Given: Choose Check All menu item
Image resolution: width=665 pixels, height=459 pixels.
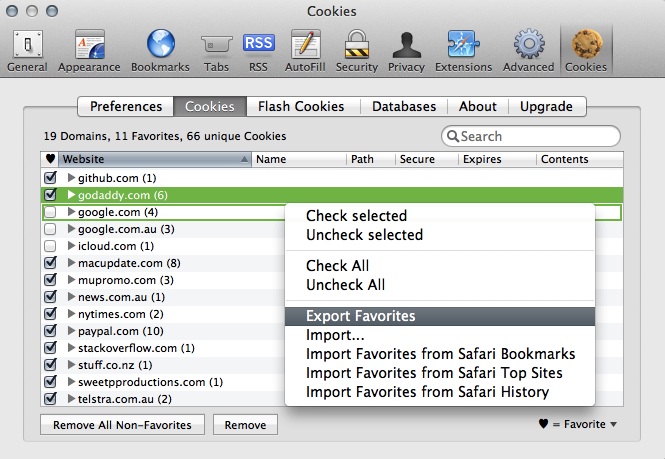Looking at the screenshot, I should click(x=440, y=266).
